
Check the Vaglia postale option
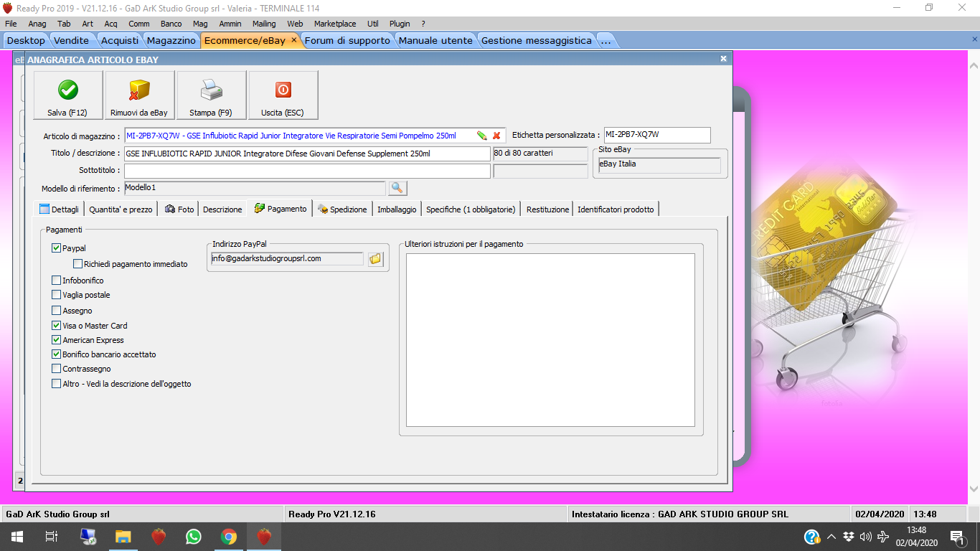(57, 295)
